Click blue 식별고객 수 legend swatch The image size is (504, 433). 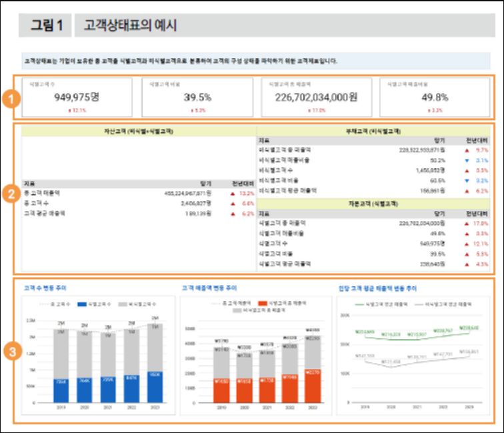tap(82, 304)
